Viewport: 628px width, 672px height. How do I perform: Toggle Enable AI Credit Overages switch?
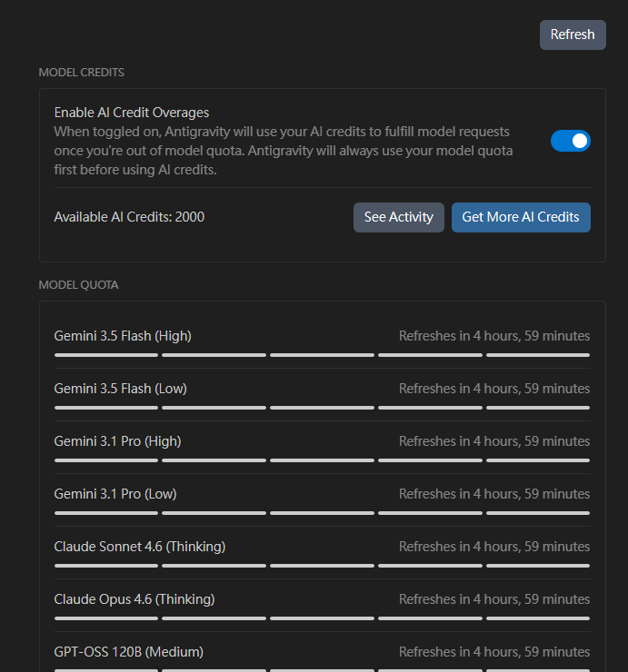(x=571, y=141)
